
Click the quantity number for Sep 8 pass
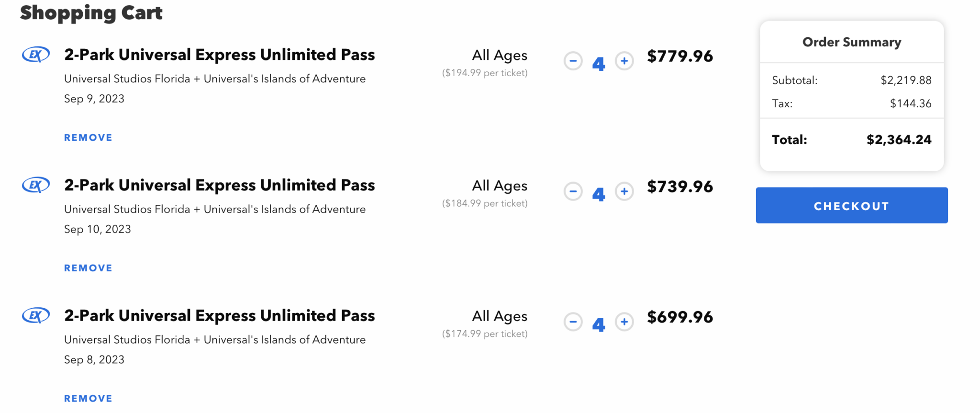pyautogui.click(x=599, y=324)
